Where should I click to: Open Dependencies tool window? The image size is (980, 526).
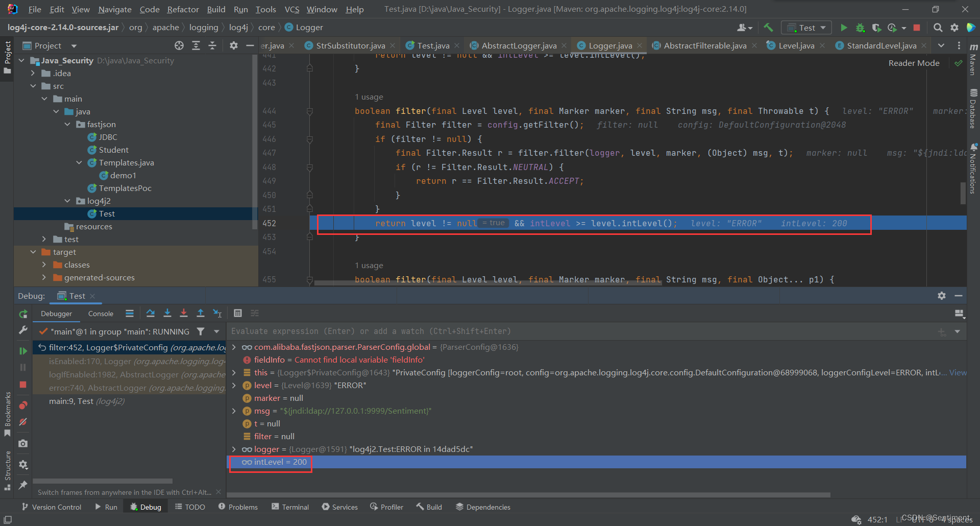pyautogui.click(x=483, y=507)
